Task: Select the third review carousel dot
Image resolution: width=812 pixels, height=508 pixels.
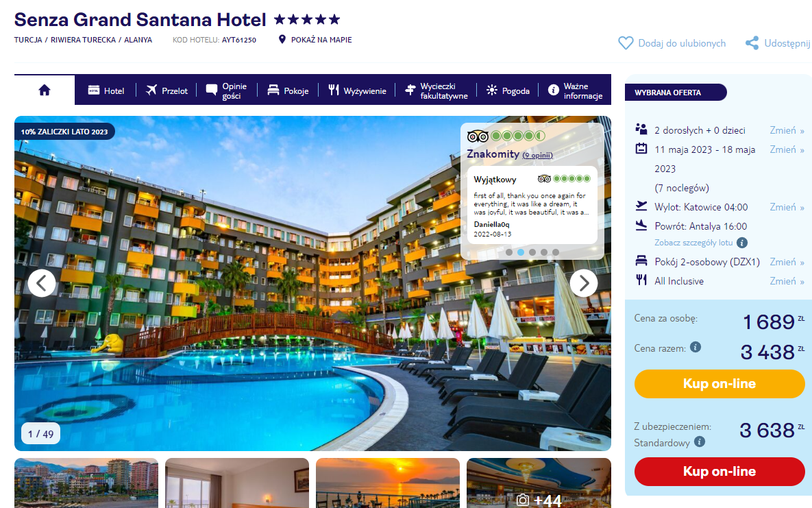Action: [532, 252]
